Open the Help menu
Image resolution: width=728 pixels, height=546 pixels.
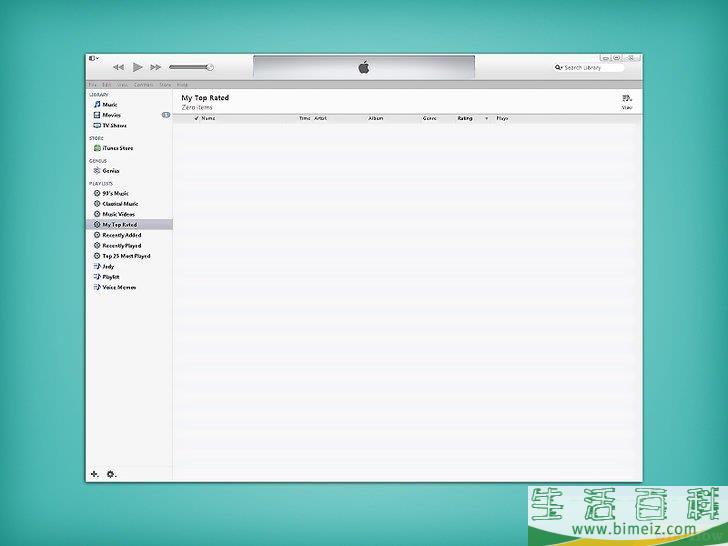182,85
